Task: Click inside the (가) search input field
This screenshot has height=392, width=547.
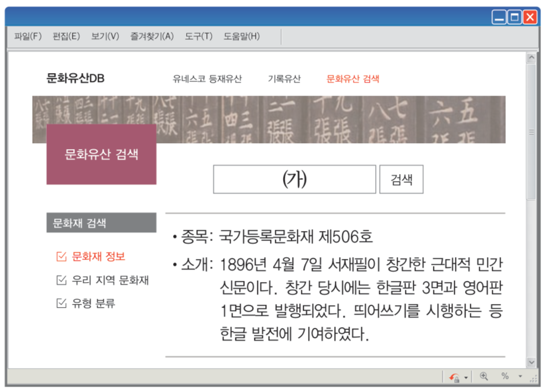Action: 294,178
